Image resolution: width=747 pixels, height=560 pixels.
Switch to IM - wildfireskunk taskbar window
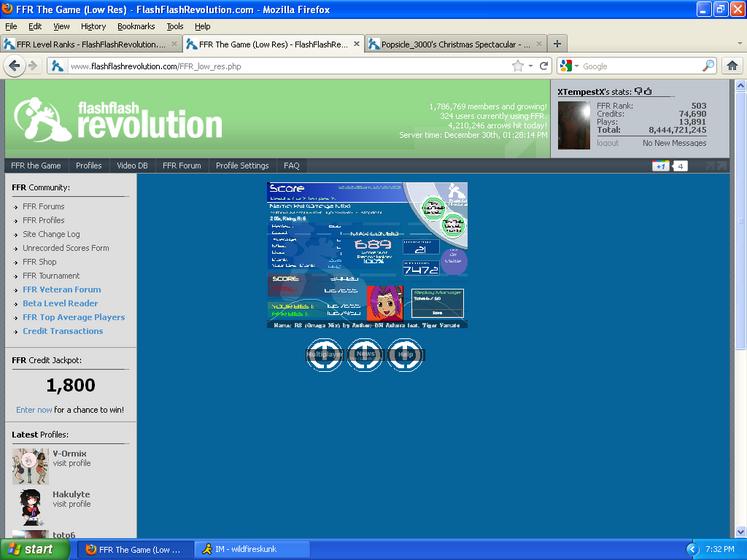252,550
